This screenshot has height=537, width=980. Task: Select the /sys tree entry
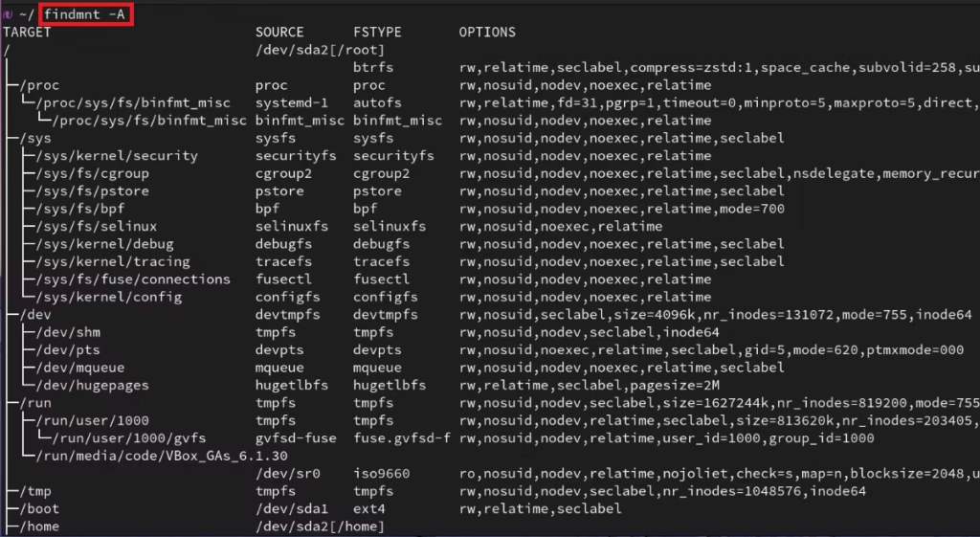pyautogui.click(x=35, y=138)
